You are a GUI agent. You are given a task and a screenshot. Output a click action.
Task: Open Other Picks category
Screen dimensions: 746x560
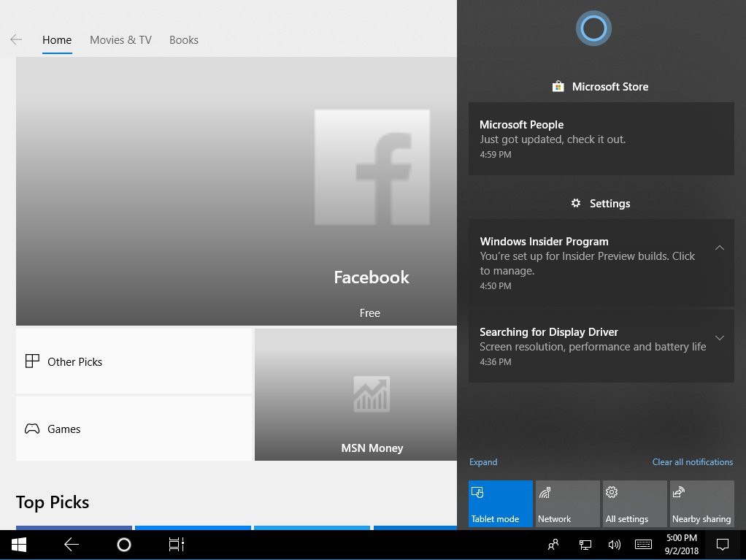click(x=134, y=361)
